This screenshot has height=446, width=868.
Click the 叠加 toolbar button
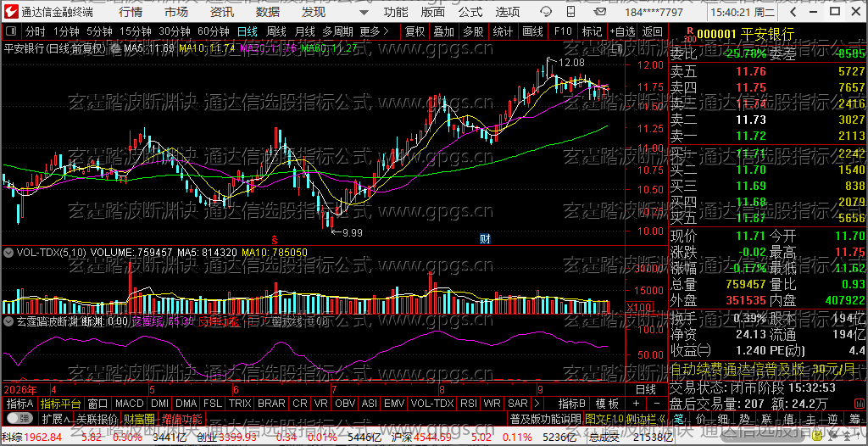pos(444,31)
